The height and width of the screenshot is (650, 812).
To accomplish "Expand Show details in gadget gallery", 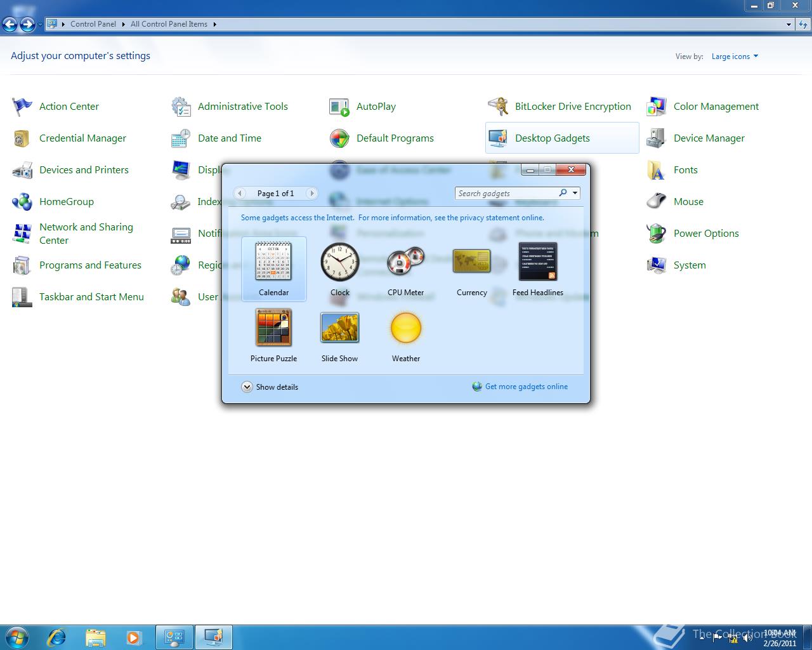I will (270, 387).
